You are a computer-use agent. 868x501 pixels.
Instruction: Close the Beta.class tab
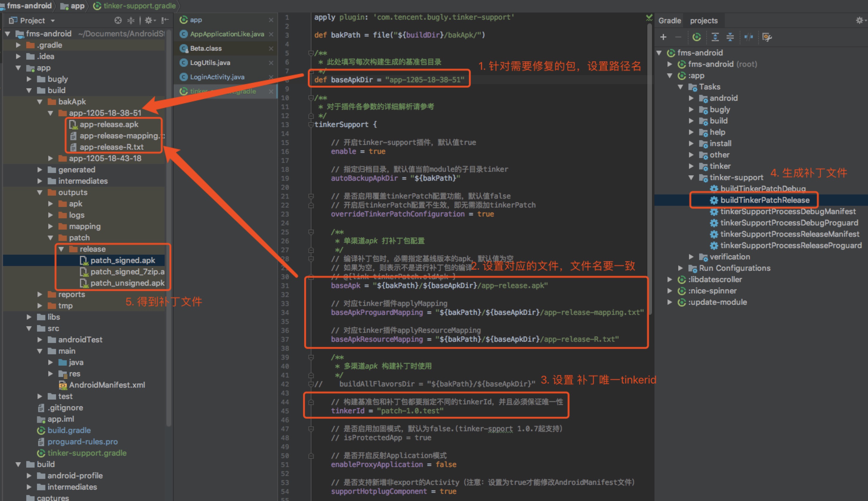point(271,49)
